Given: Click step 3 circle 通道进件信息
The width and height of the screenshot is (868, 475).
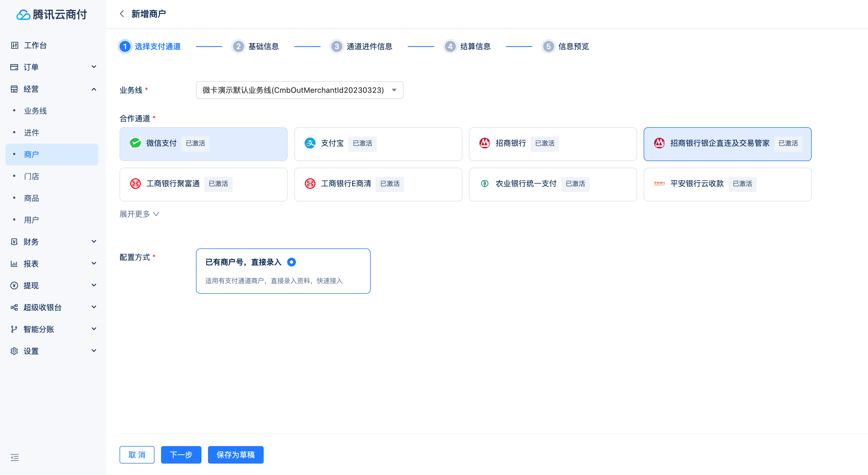Looking at the screenshot, I should click(x=337, y=46).
